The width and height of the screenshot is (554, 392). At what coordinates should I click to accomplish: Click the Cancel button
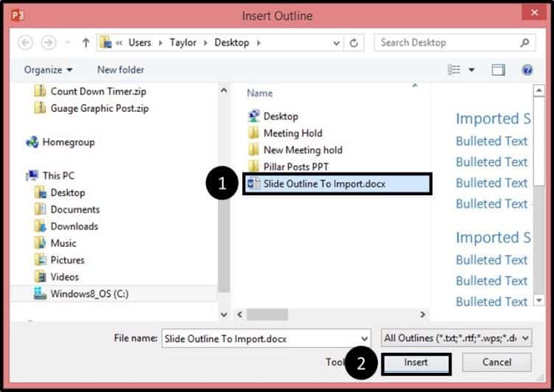coord(497,363)
